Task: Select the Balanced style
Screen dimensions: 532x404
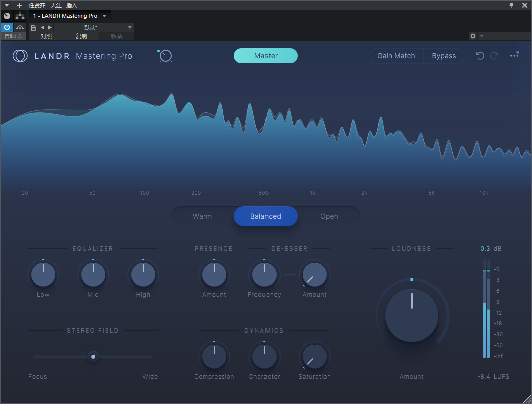Action: 265,216
